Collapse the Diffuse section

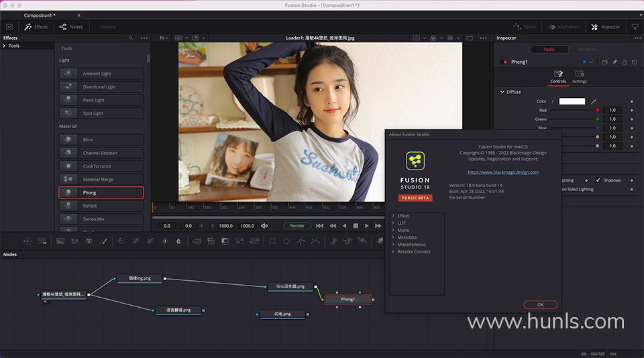point(502,92)
